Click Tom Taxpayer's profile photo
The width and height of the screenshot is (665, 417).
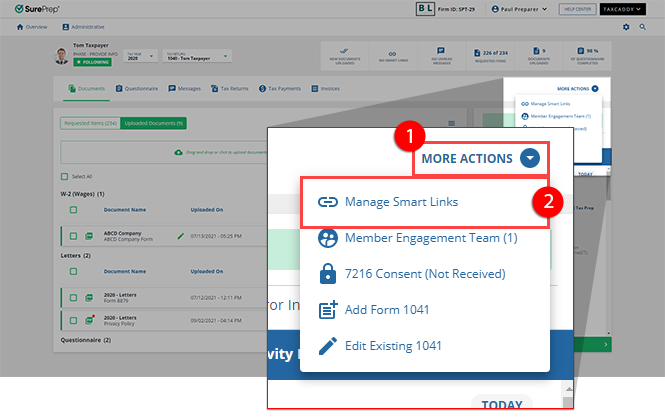[x=62, y=56]
